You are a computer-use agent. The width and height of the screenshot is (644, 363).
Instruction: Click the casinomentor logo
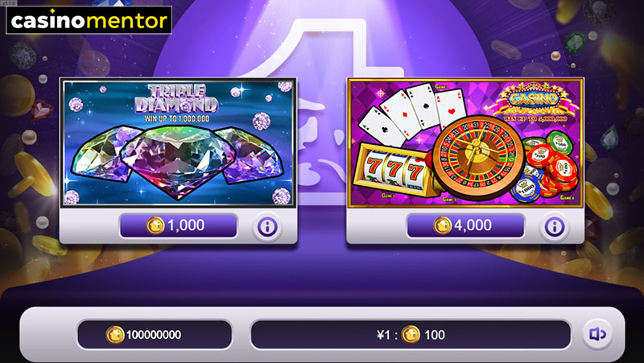(89, 20)
